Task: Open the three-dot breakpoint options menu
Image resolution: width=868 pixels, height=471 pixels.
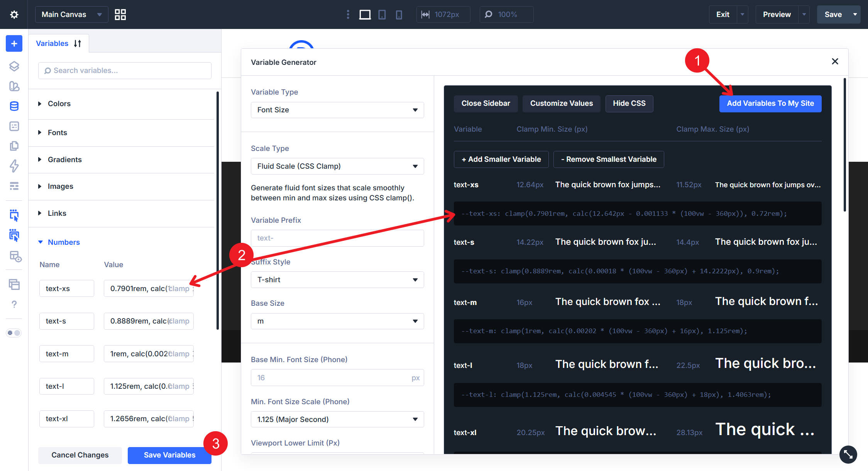Action: [x=348, y=15]
